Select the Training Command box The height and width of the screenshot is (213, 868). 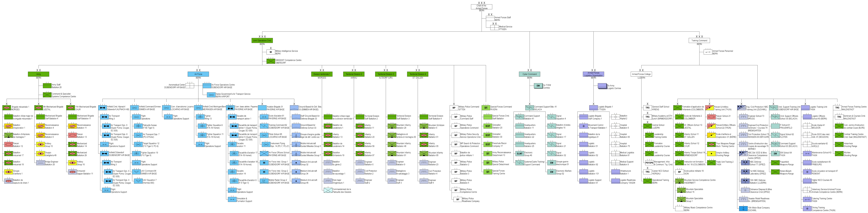coord(699,40)
